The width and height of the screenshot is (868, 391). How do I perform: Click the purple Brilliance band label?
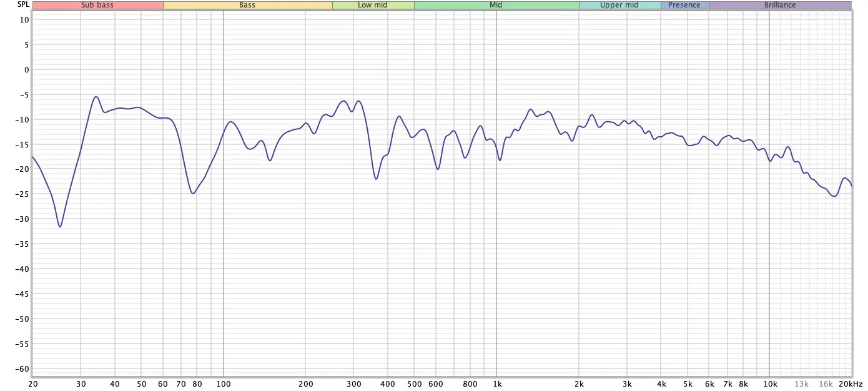780,5
